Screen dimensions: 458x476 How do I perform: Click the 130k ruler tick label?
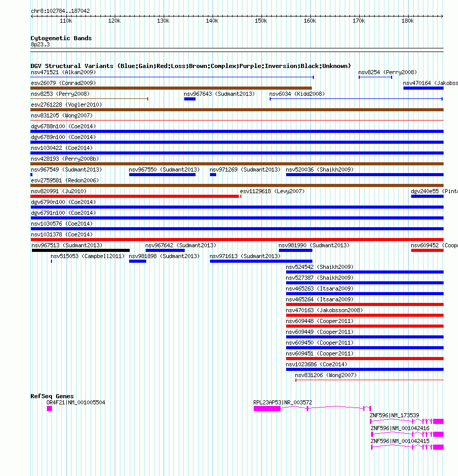163,21
